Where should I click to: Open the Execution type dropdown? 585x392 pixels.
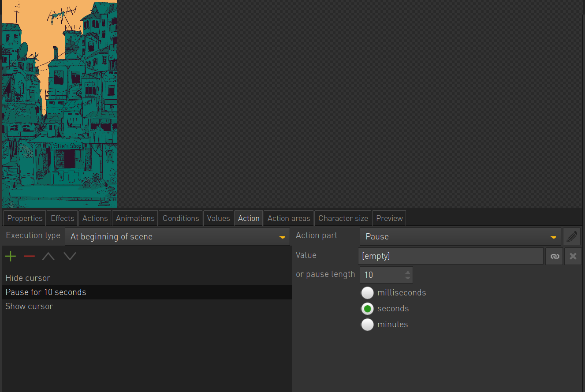point(177,236)
